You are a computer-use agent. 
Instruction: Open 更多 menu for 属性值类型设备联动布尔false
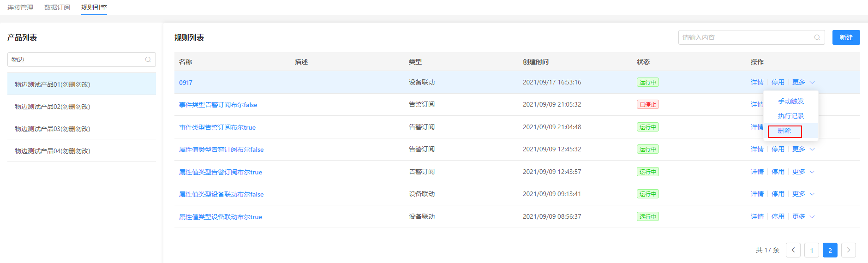803,194
